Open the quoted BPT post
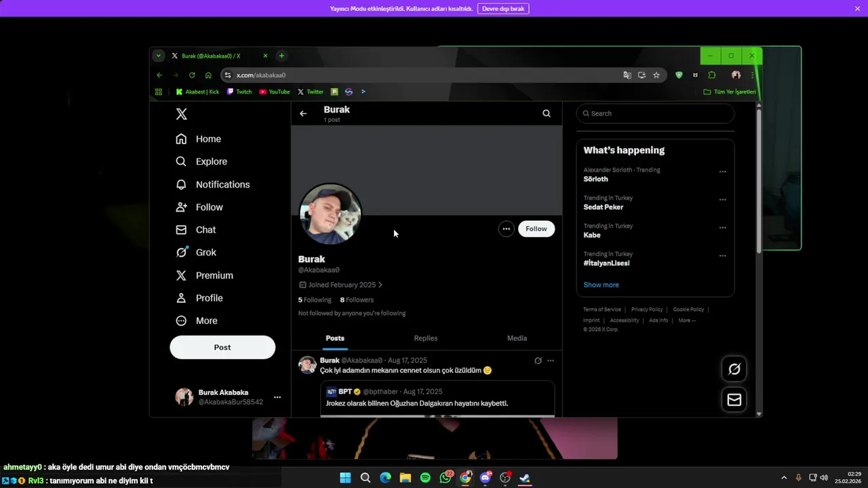 tap(437, 398)
